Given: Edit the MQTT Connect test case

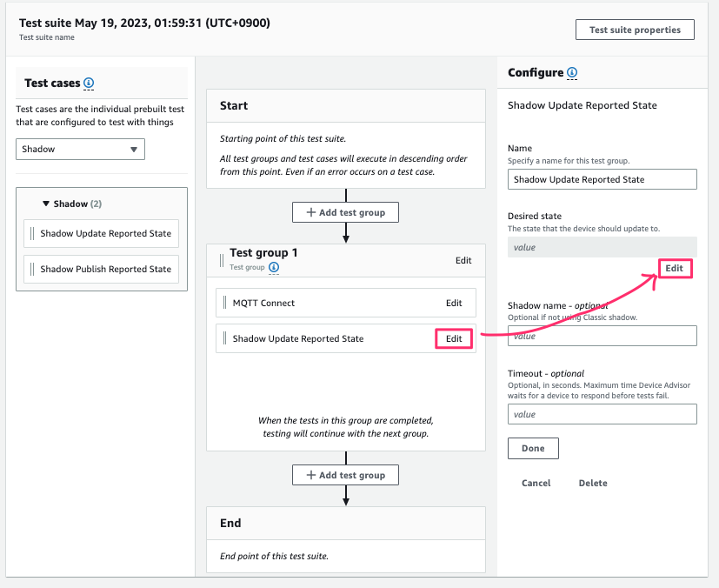Looking at the screenshot, I should [x=454, y=303].
